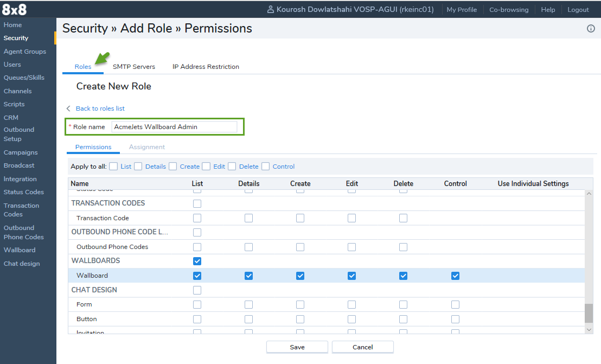Screen dimensions: 601x364
Task: Open Scripts in sidebar
Action: point(14,104)
